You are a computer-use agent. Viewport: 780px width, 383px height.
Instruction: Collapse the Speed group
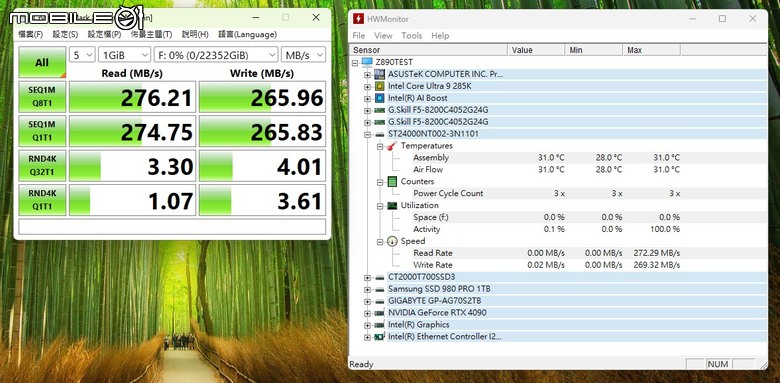pos(380,242)
